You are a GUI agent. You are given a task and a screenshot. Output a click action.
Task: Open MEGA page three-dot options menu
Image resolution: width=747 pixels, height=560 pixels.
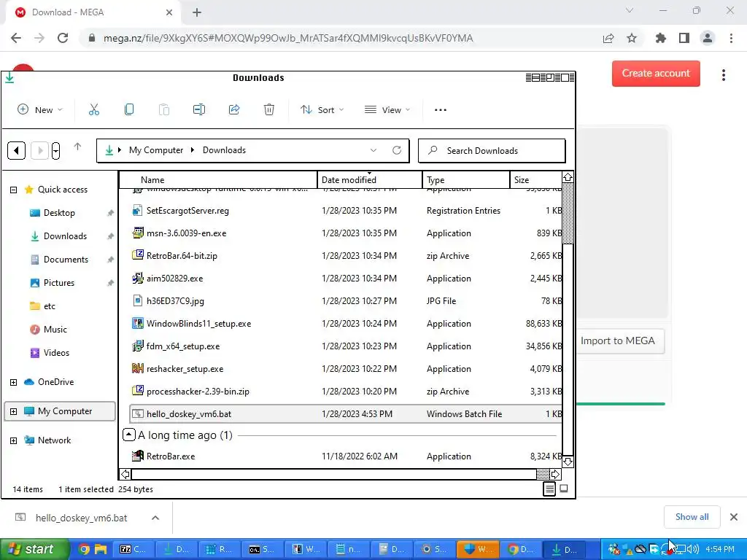click(724, 75)
